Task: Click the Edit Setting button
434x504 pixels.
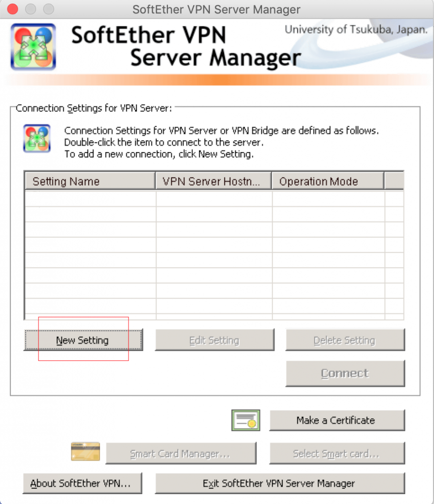Action: [215, 340]
